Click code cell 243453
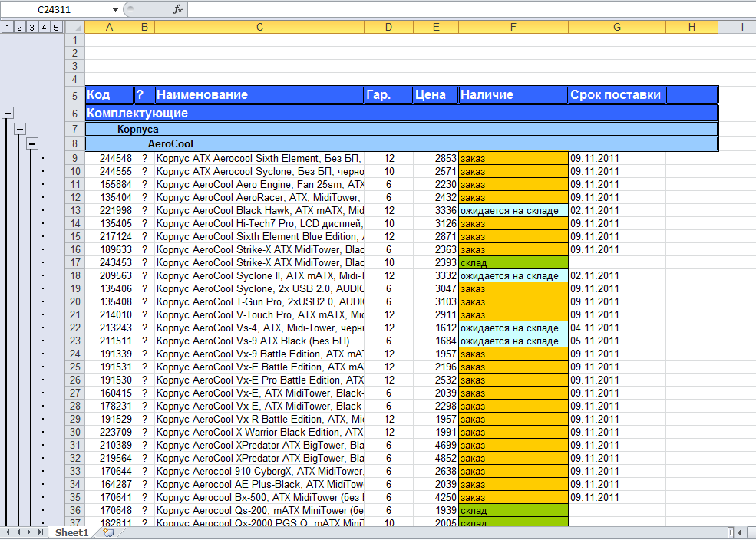This screenshot has width=756, height=540. click(110, 262)
